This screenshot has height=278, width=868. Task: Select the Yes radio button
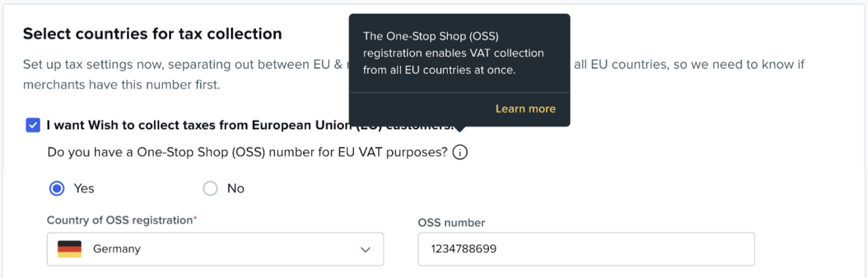57,188
